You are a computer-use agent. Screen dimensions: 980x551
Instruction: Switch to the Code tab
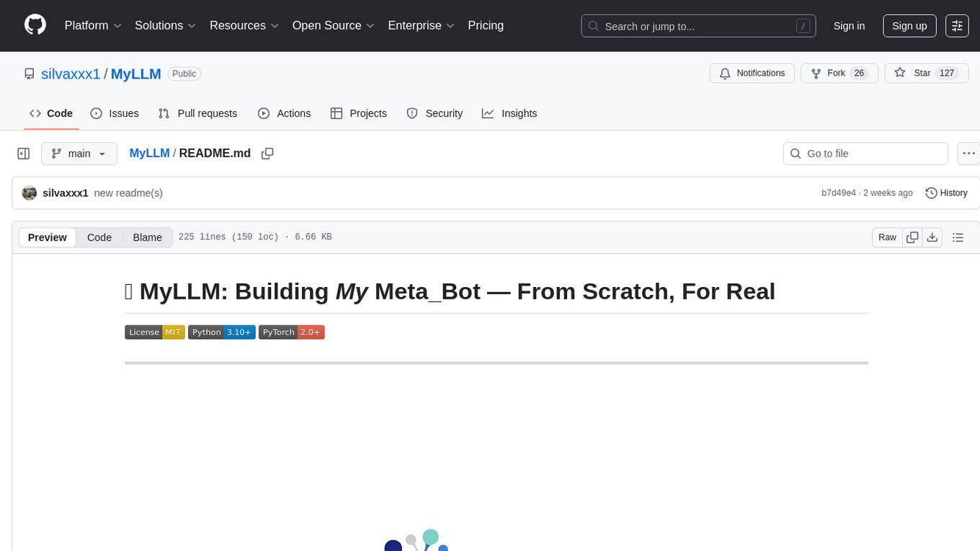tap(51, 113)
